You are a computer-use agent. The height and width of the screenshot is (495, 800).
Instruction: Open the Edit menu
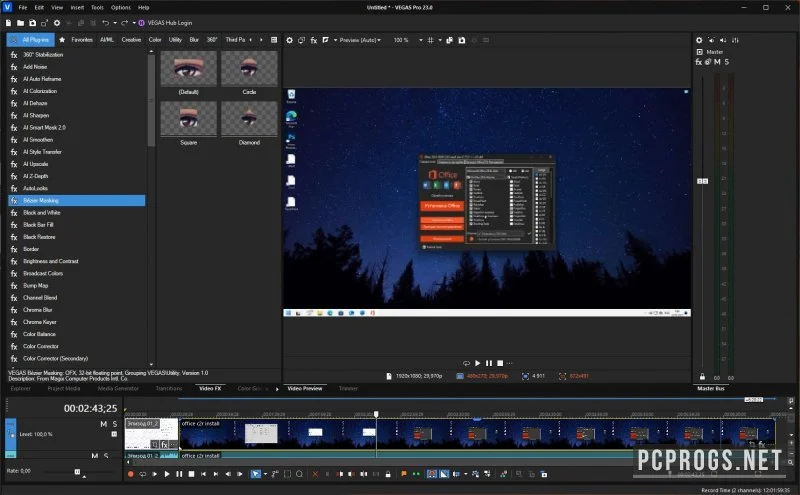click(39, 8)
